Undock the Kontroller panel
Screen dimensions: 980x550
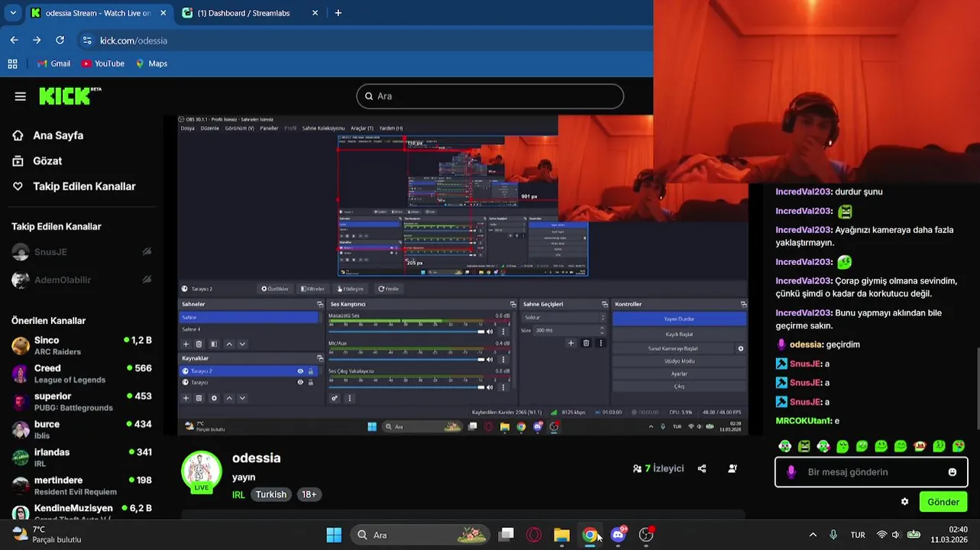[x=743, y=304]
